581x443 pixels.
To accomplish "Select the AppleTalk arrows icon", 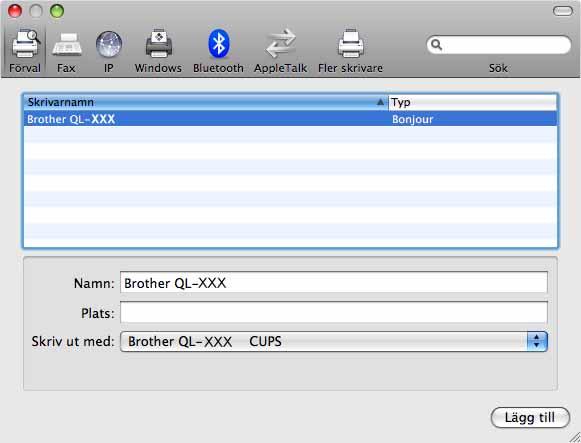I will (x=280, y=44).
